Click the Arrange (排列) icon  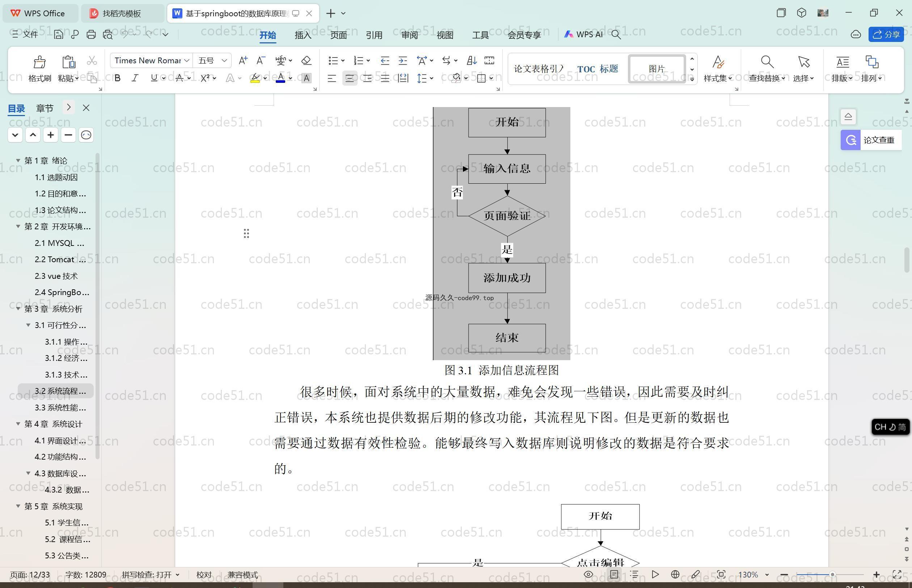click(871, 61)
